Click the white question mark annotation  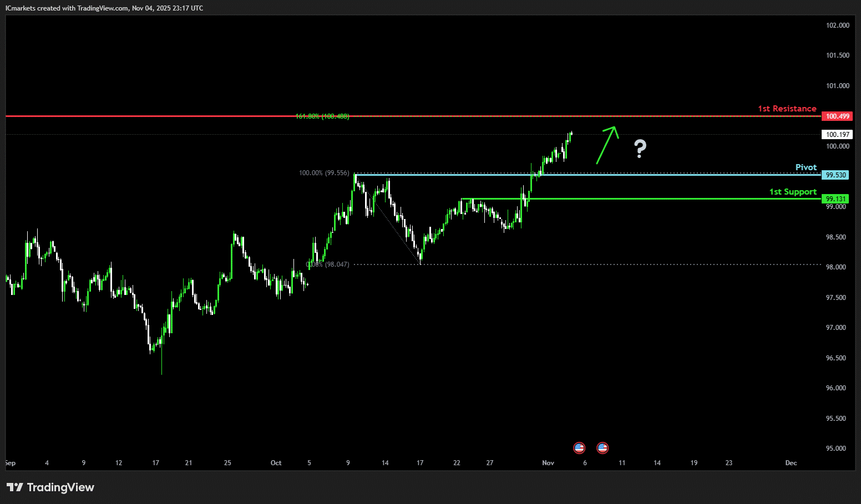(640, 149)
